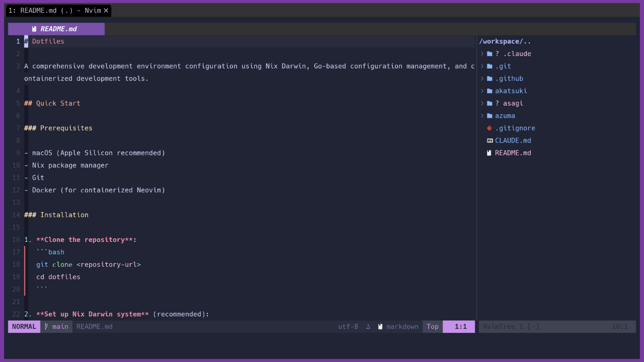Viewport: 644px width, 362px height.
Task: Click the markdown icon next to CLAUDE.md
Action: click(489, 141)
